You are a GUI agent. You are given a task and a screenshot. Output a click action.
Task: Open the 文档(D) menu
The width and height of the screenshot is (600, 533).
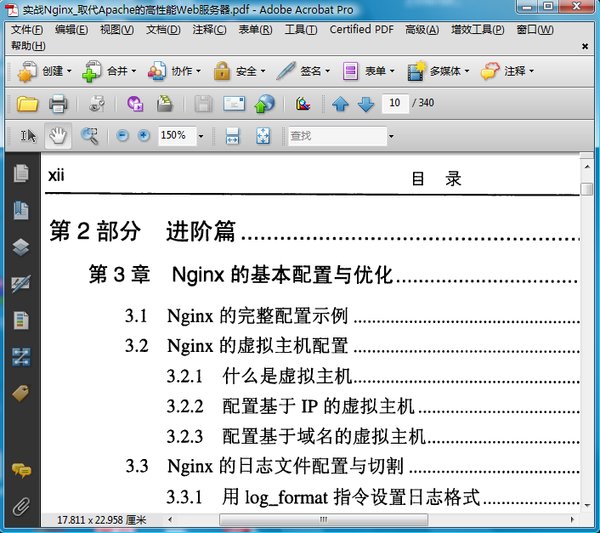click(163, 29)
